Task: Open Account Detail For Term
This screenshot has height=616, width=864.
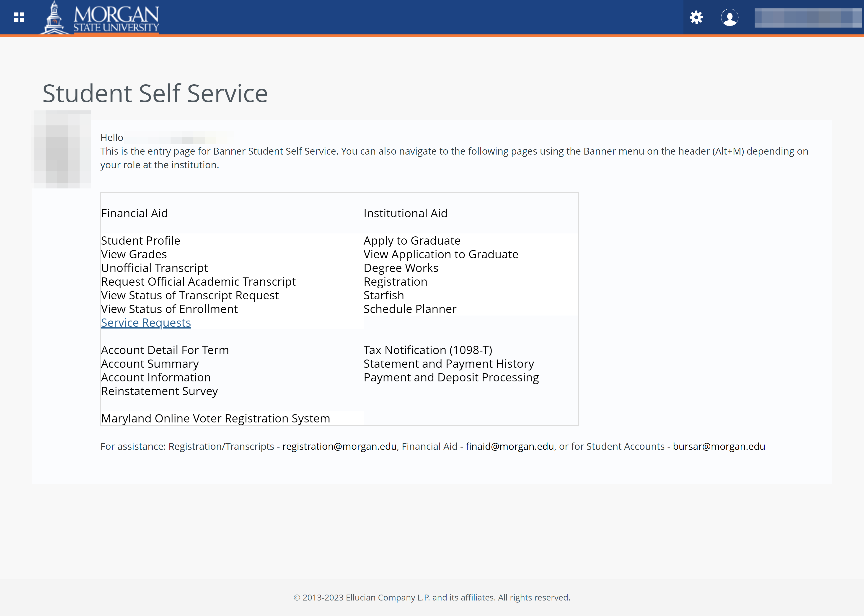Action: (165, 350)
